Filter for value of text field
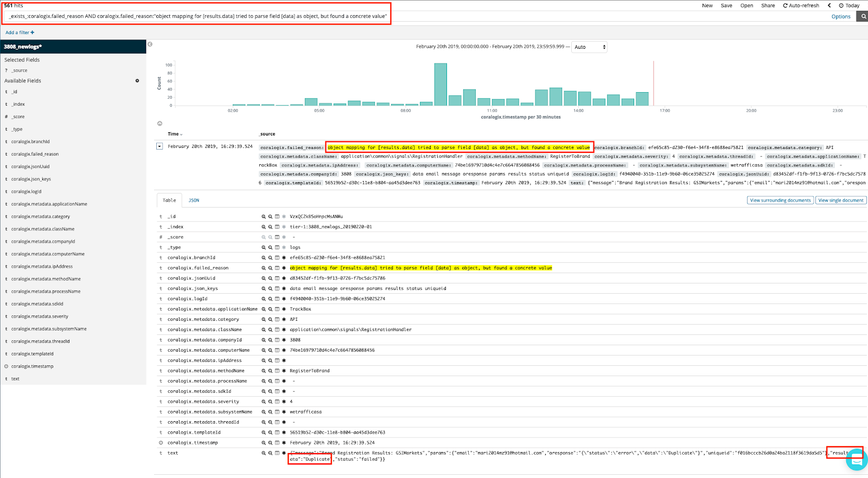868x478 pixels. [x=264, y=454]
